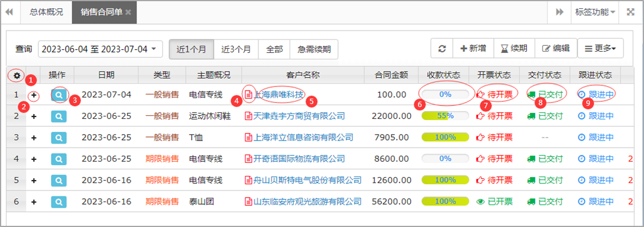Viewport: 644px width, 227px height.
Task: Switch to the 总体概况 tab
Action: coord(47,12)
